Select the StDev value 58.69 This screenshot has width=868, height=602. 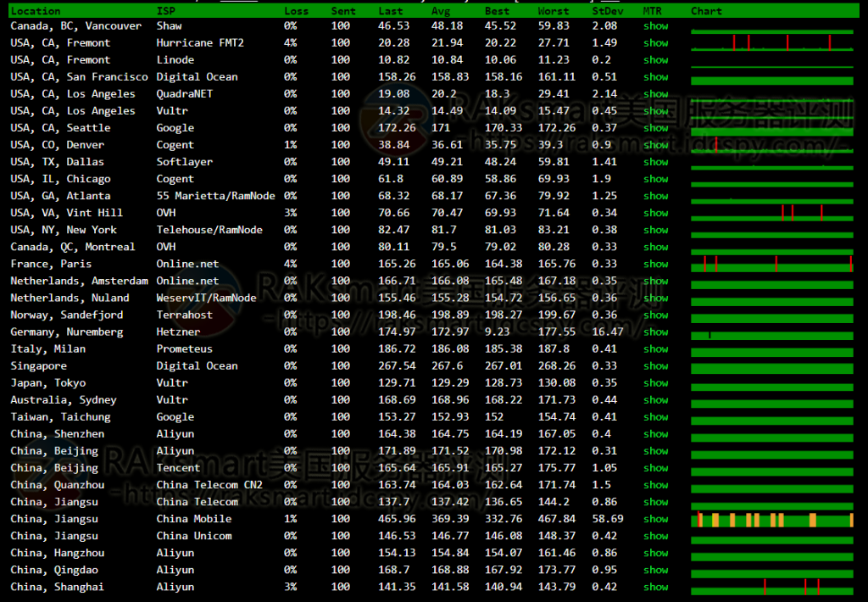click(607, 519)
